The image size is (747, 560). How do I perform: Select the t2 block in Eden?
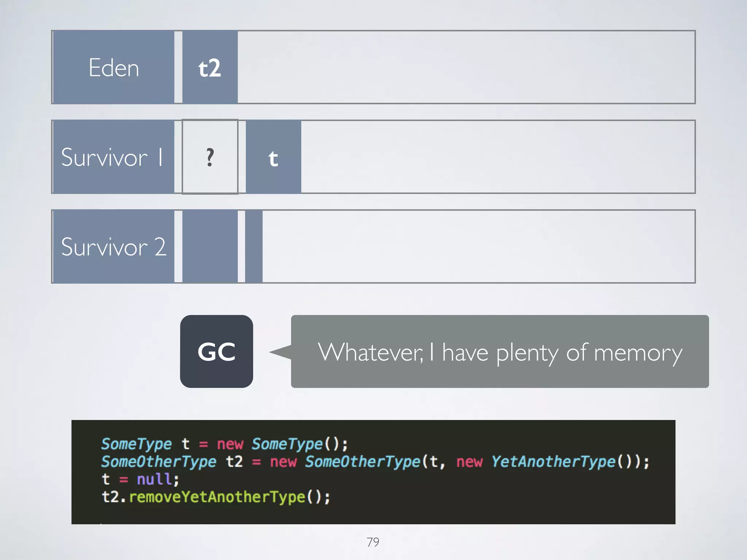point(210,67)
